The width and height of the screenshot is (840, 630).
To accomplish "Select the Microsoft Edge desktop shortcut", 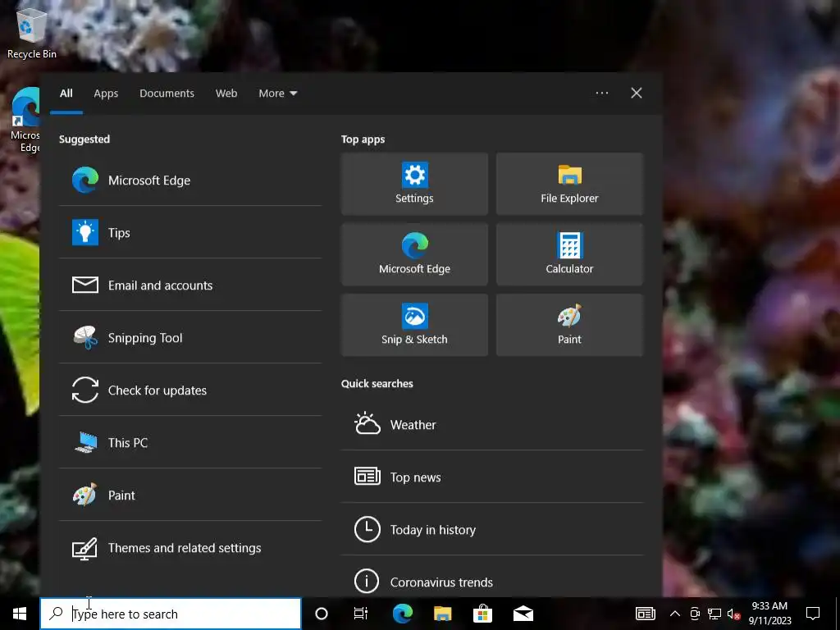I will [25, 121].
